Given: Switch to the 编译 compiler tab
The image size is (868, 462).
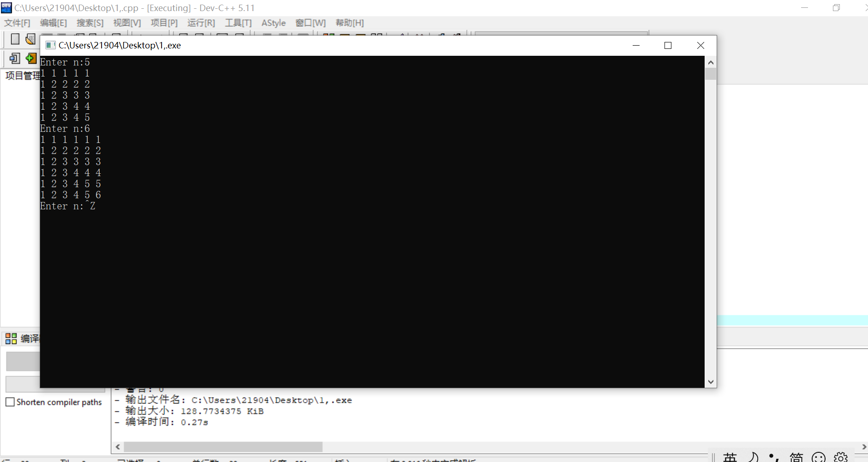Looking at the screenshot, I should tap(23, 338).
